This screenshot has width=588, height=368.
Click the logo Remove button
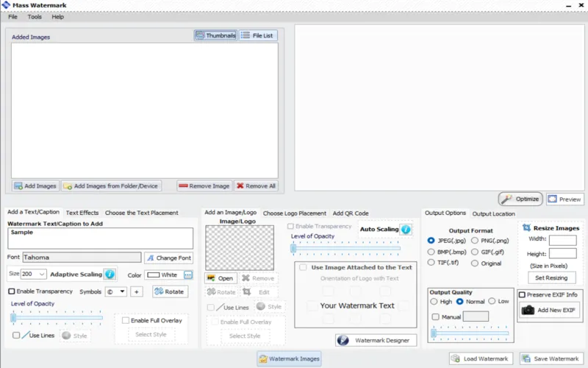259,278
